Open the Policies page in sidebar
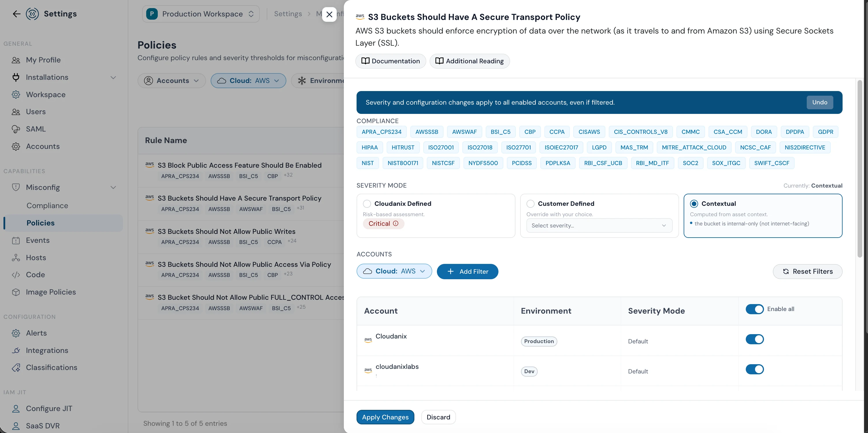Screen dimensions: 868x433 [x=63, y=223]
